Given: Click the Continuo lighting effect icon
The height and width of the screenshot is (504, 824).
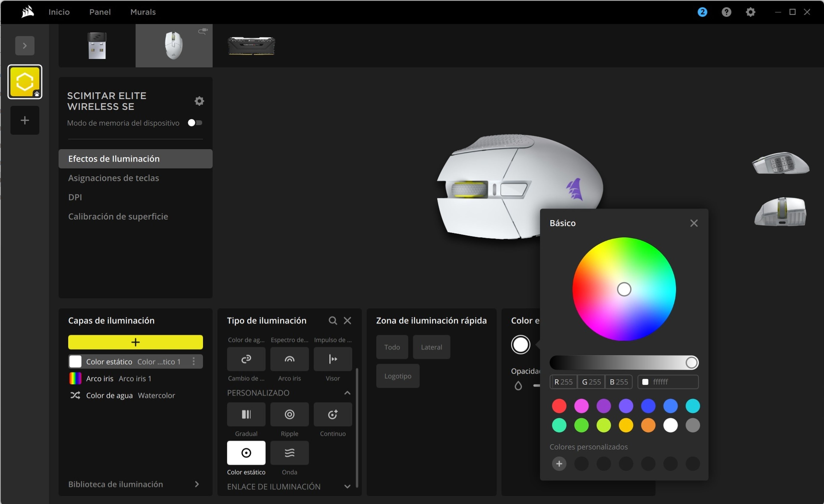Looking at the screenshot, I should [x=332, y=414].
